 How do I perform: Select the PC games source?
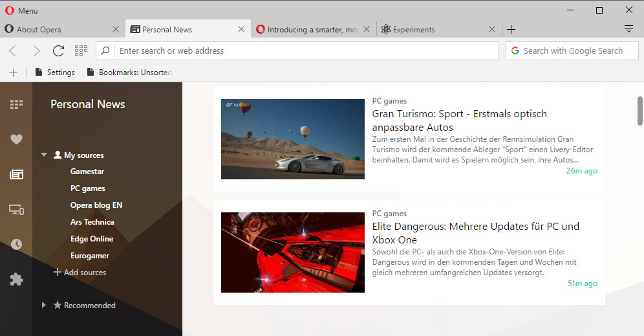click(87, 188)
